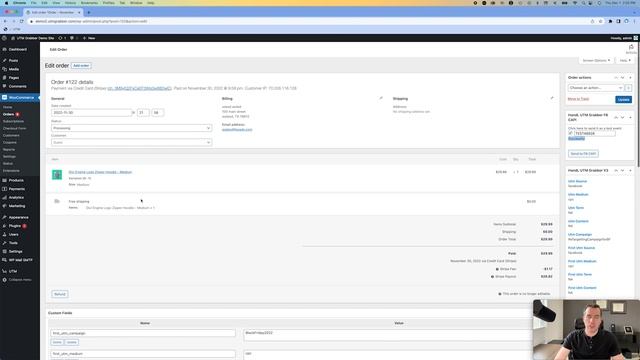Open Appearance in the sidebar

click(18, 217)
